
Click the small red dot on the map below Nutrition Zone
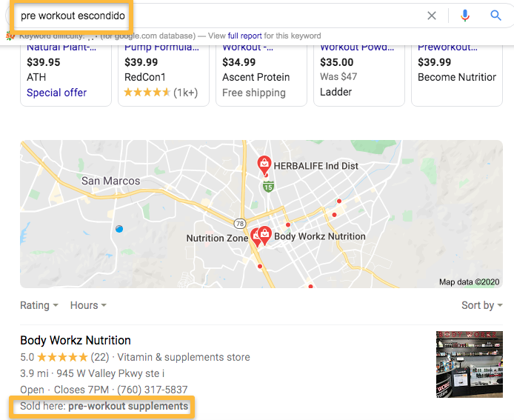click(260, 266)
